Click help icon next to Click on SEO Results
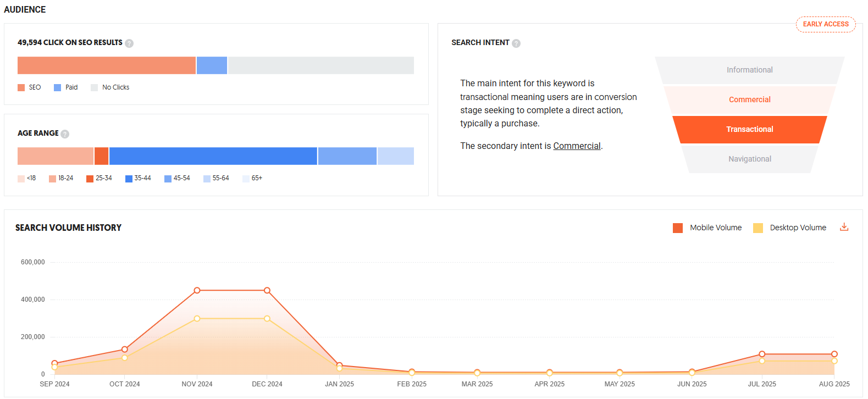Viewport: 868px width, 399px height. pos(129,43)
